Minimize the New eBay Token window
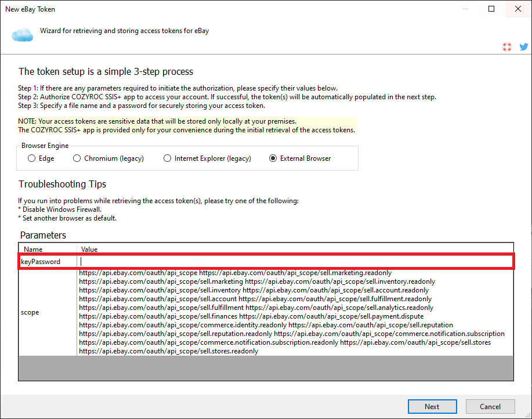The image size is (532, 419). 465,9
